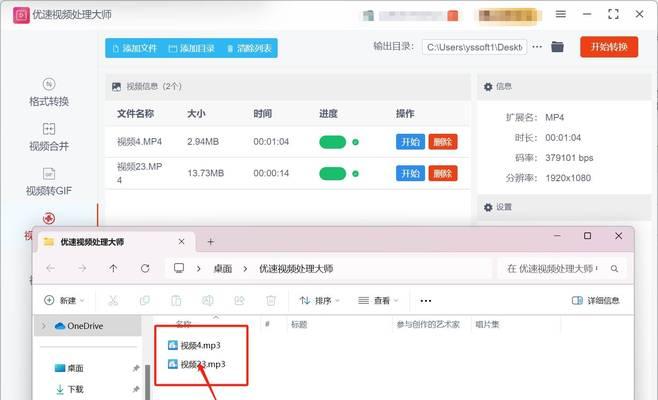Open the 格式转换 sidebar section
The height and width of the screenshot is (400, 658).
[49, 92]
